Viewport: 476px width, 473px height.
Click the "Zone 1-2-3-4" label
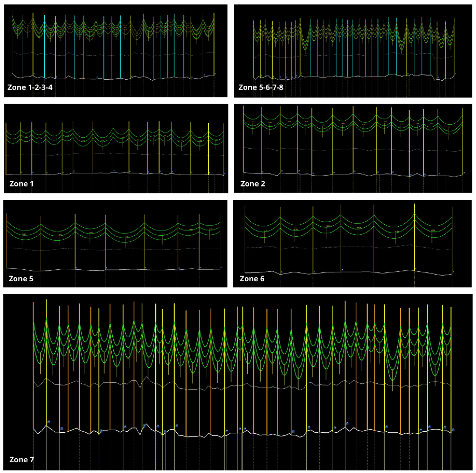[30, 87]
